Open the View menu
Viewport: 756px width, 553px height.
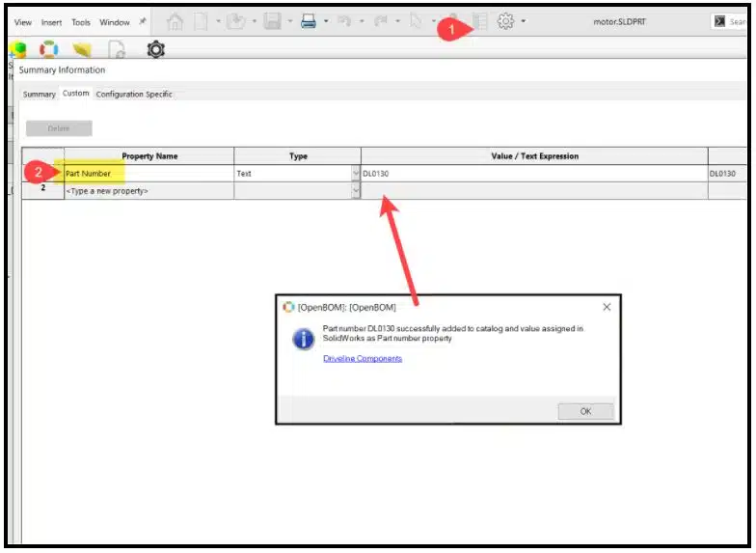(23, 22)
